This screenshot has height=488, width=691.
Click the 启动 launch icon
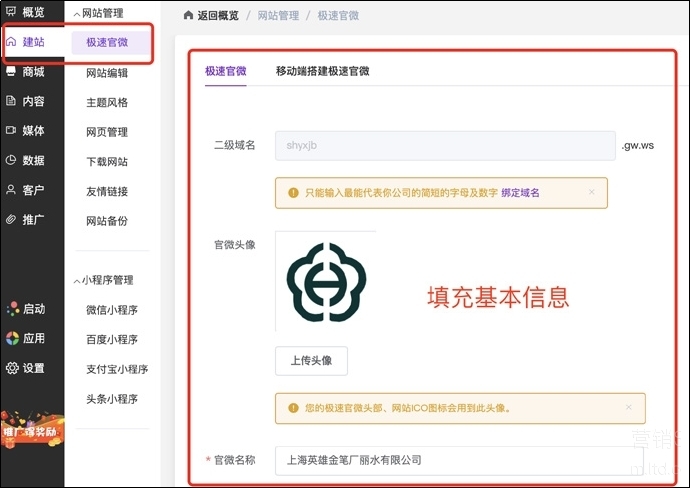tap(11, 309)
